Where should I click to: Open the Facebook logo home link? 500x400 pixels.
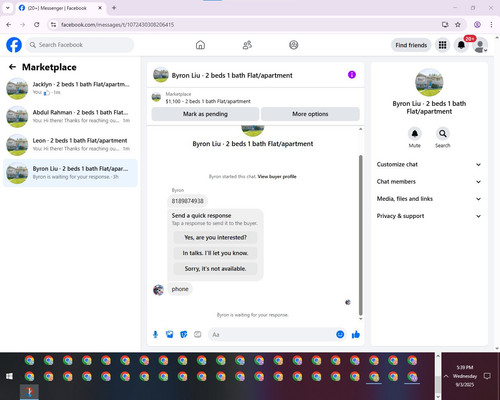[14, 45]
